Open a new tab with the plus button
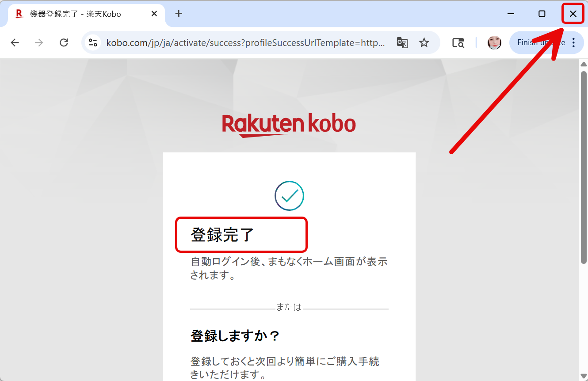The width and height of the screenshot is (588, 381). 179,13
